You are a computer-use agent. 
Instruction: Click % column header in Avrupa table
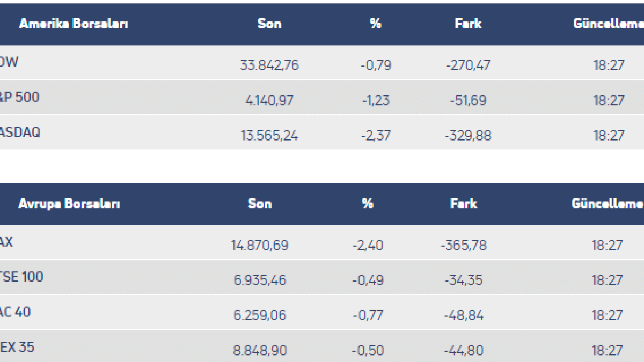368,204
